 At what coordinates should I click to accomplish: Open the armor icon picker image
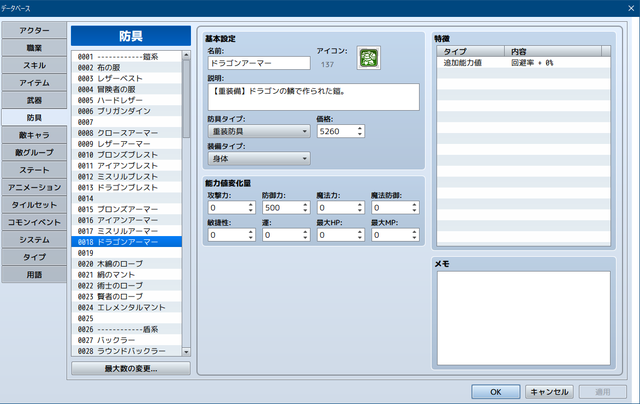pos(369,58)
